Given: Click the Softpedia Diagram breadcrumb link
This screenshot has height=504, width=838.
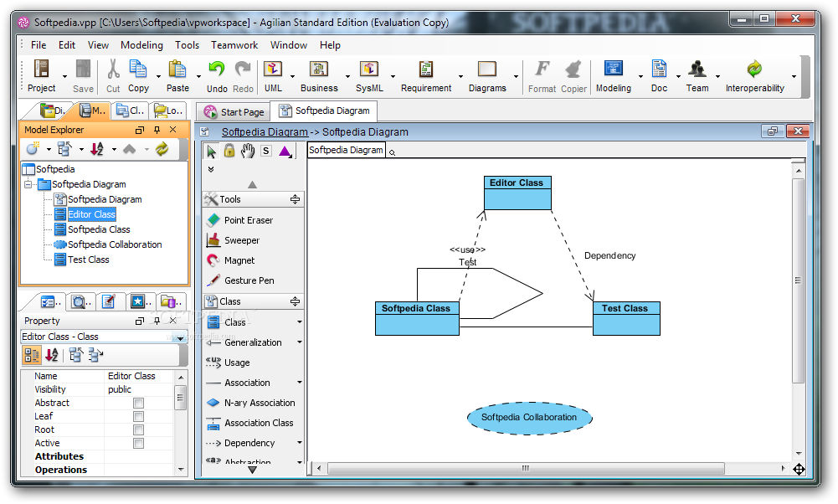Looking at the screenshot, I should coord(265,132).
